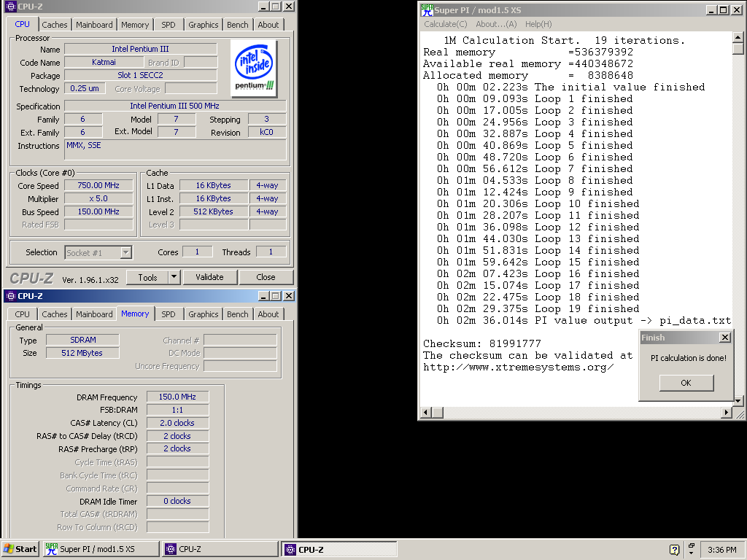Click the 'PI value output -> pi_data.txt' line

584,321
